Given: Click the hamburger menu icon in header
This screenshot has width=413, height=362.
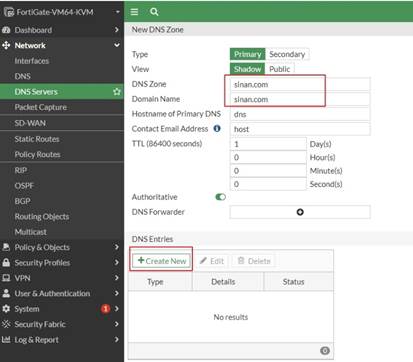Looking at the screenshot, I should [134, 12].
